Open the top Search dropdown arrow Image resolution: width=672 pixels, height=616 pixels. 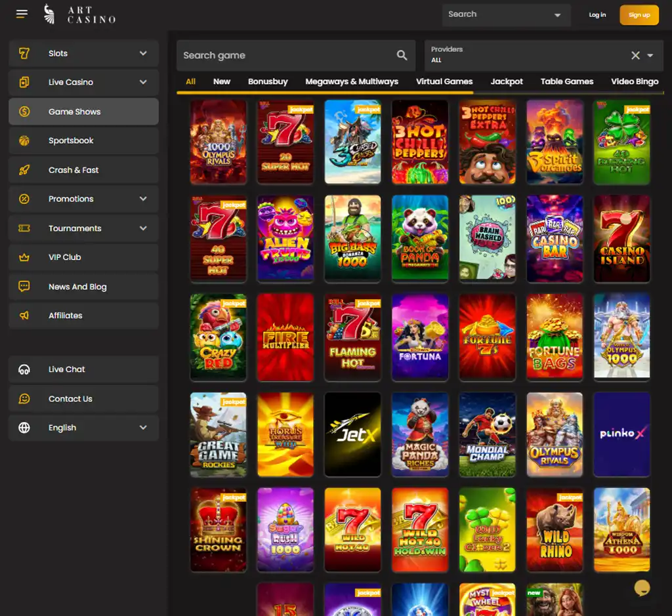(558, 15)
